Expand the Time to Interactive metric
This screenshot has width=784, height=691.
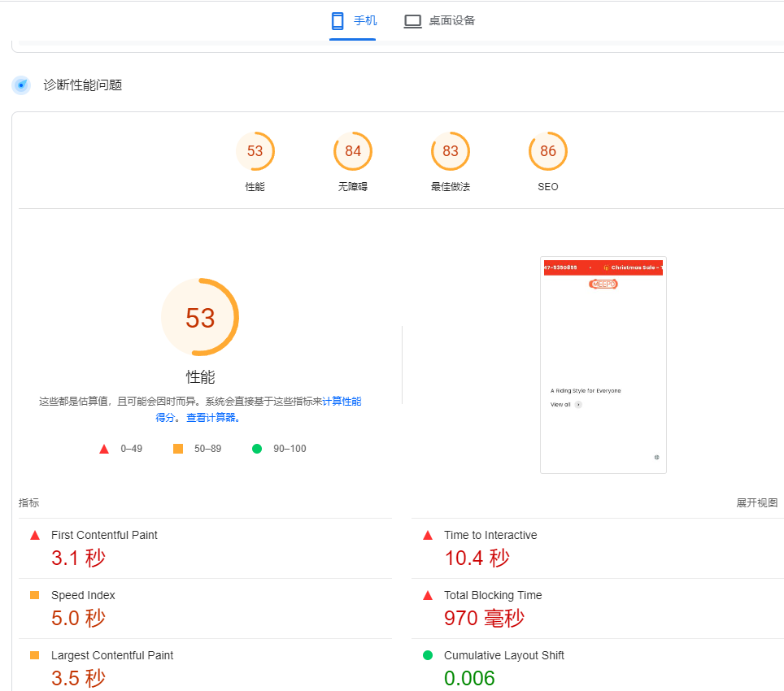[490, 535]
